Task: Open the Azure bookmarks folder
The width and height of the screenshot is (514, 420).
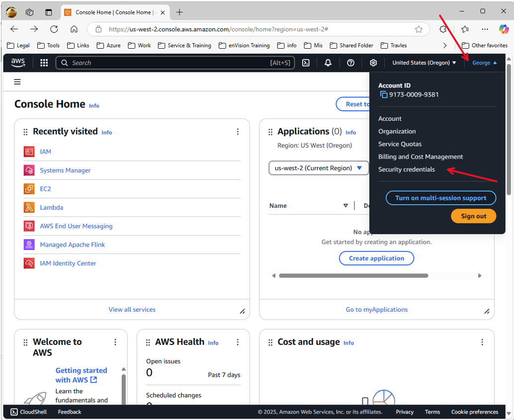Action: pos(108,46)
